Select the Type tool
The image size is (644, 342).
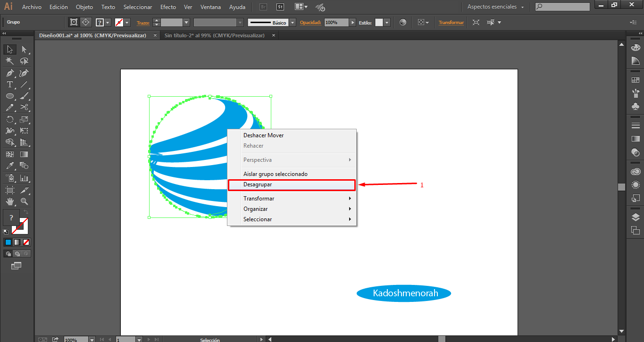click(10, 84)
